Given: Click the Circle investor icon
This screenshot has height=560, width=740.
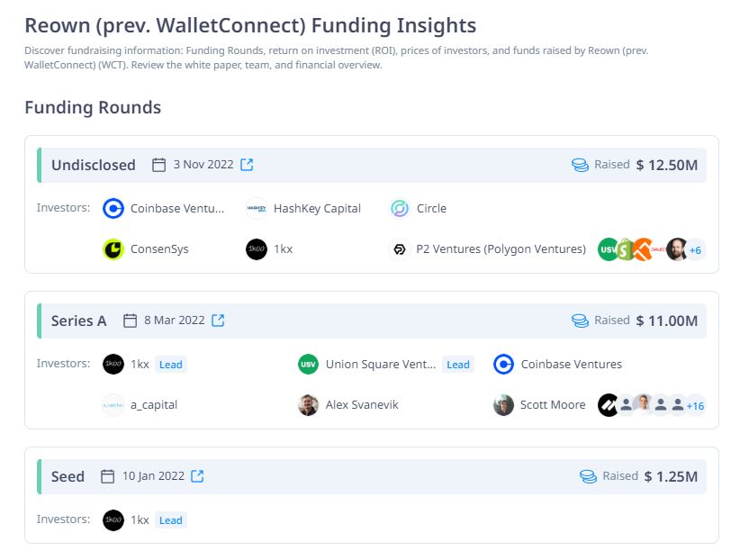Looking at the screenshot, I should click(x=398, y=208).
